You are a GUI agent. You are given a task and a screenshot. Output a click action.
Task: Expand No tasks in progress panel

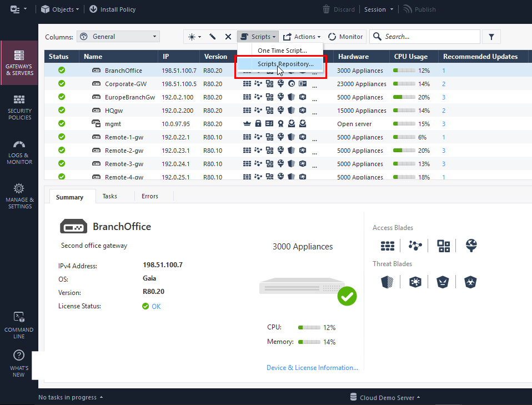coord(71,397)
